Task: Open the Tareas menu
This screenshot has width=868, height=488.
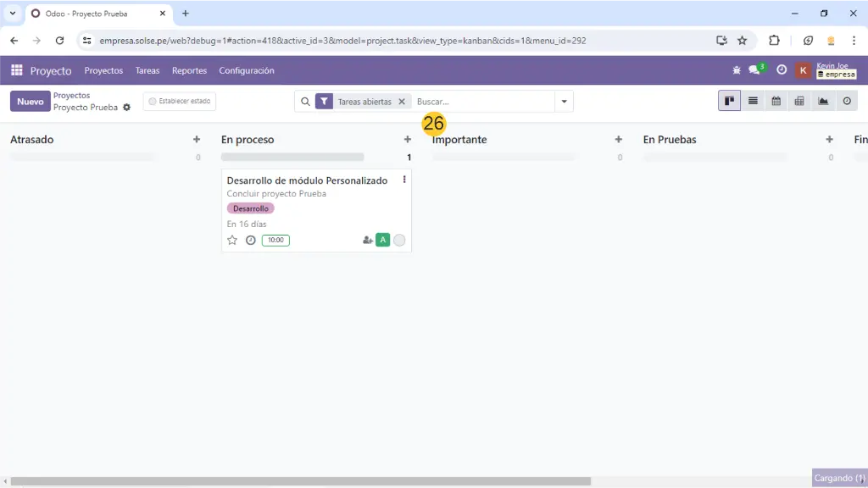Action: click(x=147, y=70)
